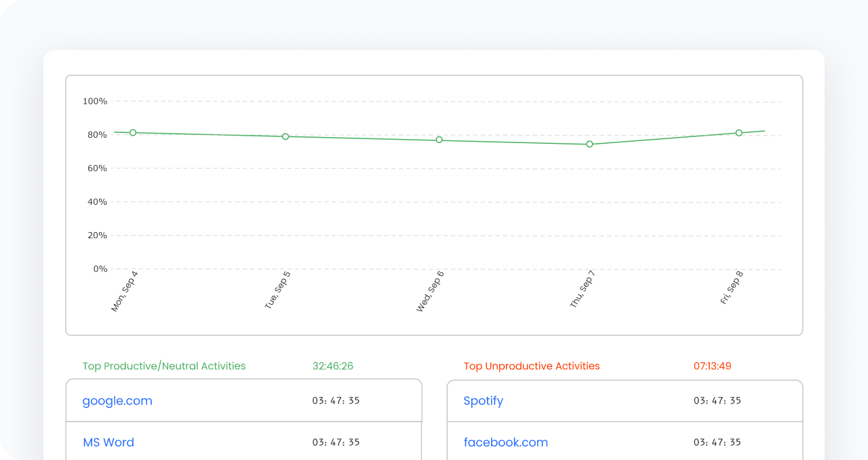
Task: Open the google.com activity link
Action: (x=117, y=401)
